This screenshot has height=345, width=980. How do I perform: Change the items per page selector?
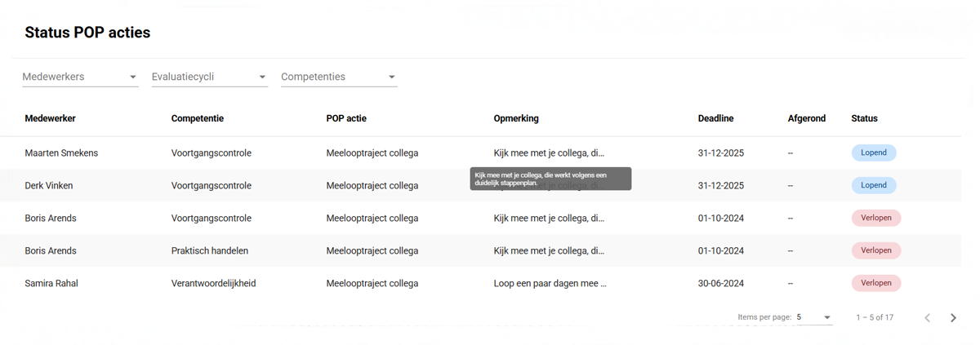(x=813, y=317)
